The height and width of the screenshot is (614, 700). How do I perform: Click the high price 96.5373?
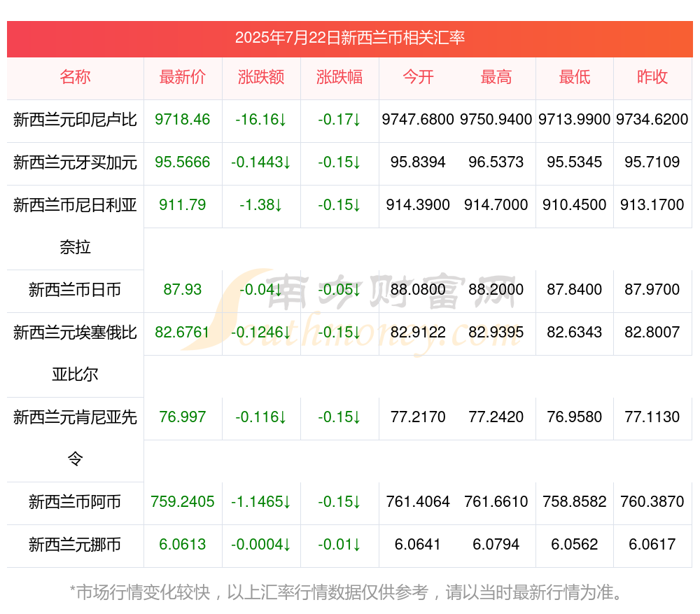(496, 162)
